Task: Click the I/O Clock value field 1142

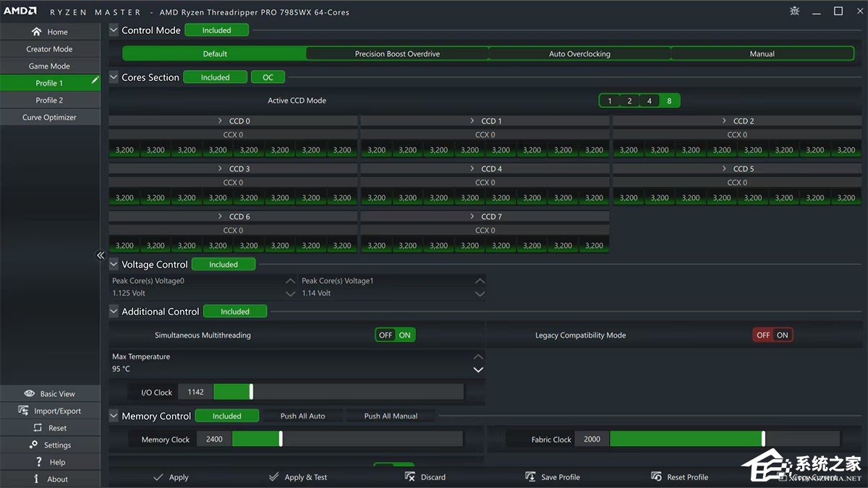Action: click(195, 392)
